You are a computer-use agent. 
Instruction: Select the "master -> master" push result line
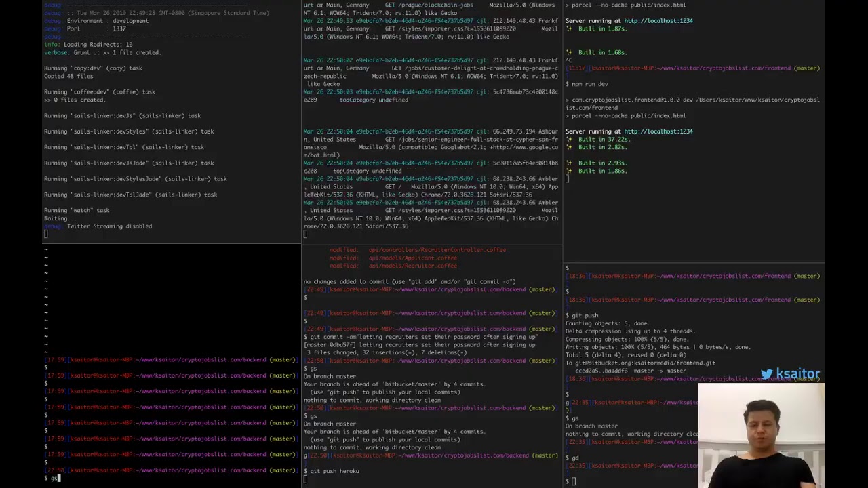point(631,371)
